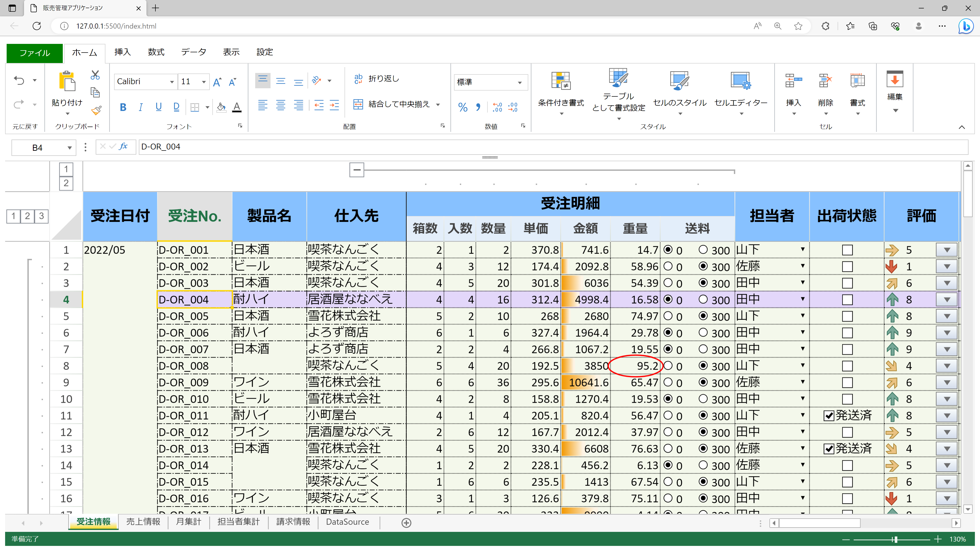Screen dimensions: 980x551
Task: Click the fill color bucket icon
Action: [x=221, y=107]
